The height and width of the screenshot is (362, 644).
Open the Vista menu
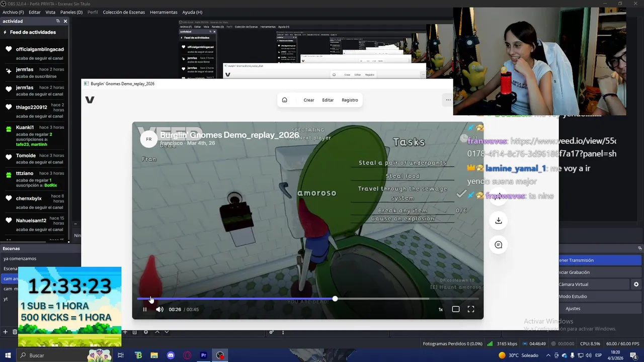tap(50, 12)
